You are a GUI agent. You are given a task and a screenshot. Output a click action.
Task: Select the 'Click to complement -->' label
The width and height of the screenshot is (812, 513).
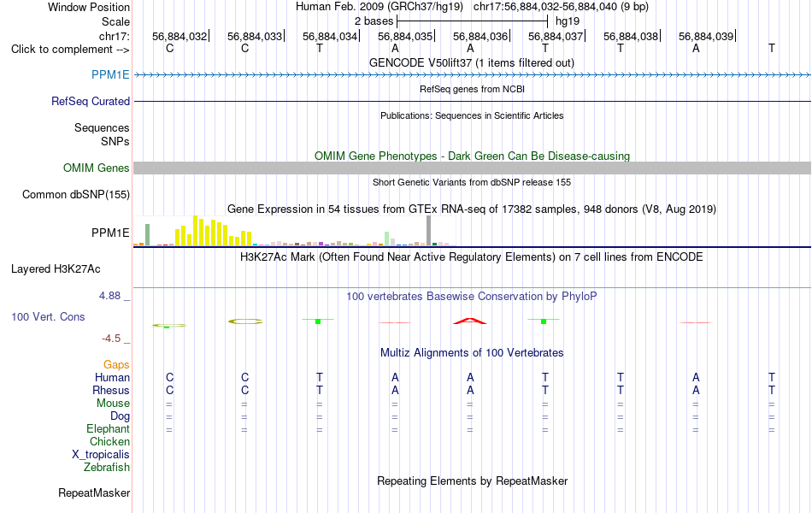(70, 50)
